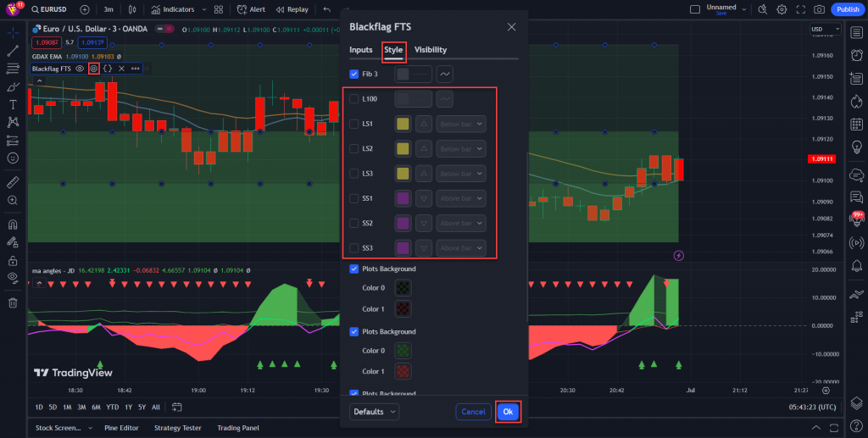Take a chart snapshot with camera icon
Viewport: 868px width, 438px height.
coord(820,9)
